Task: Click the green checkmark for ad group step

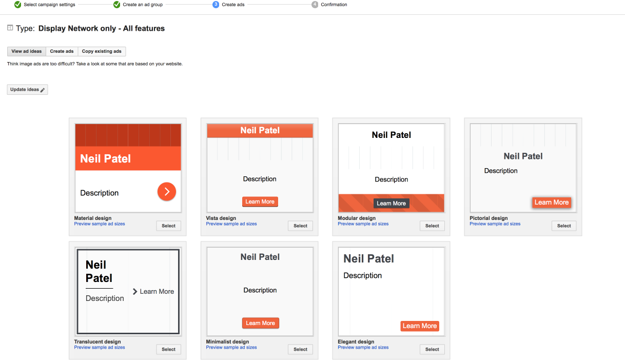Action: pyautogui.click(x=117, y=5)
